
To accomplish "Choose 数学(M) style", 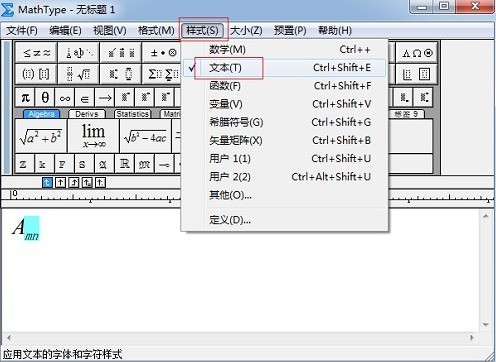I will 284,50.
